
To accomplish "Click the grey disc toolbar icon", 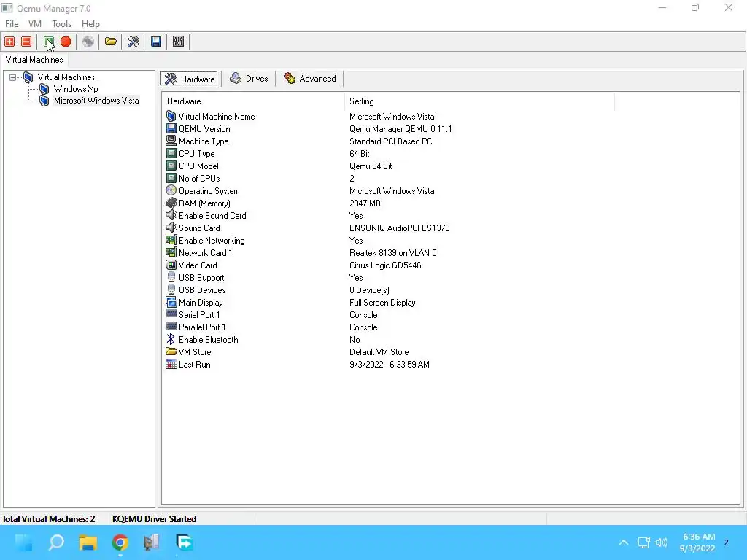I will pyautogui.click(x=88, y=42).
